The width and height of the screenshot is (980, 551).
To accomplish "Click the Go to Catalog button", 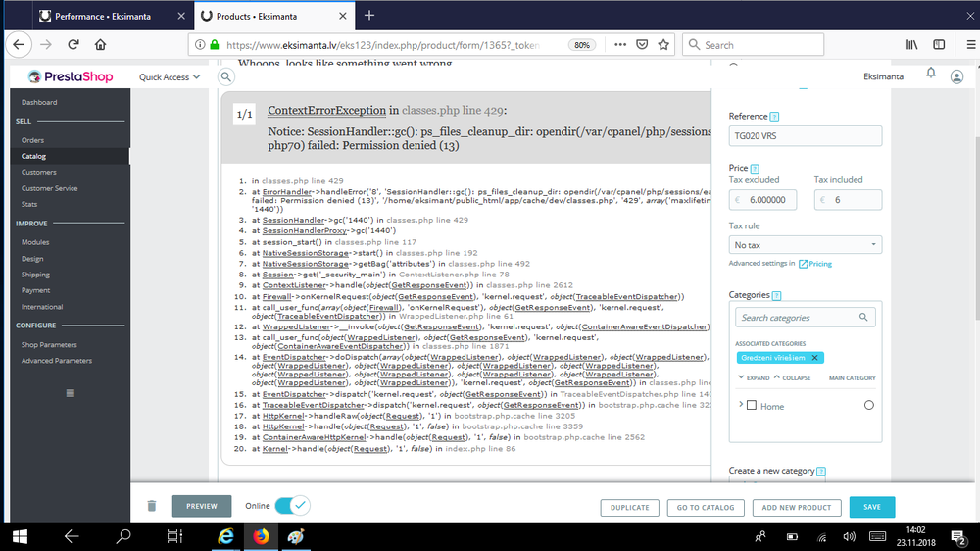I will [706, 507].
